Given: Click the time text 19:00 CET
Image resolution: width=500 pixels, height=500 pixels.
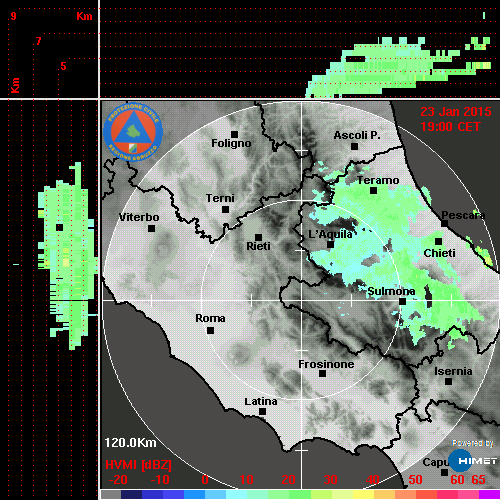Looking at the screenshot, I should tap(450, 127).
